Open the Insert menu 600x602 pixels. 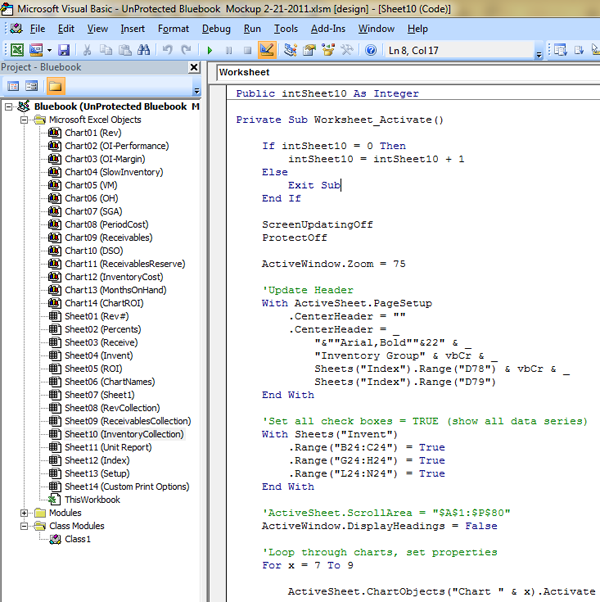pos(132,29)
